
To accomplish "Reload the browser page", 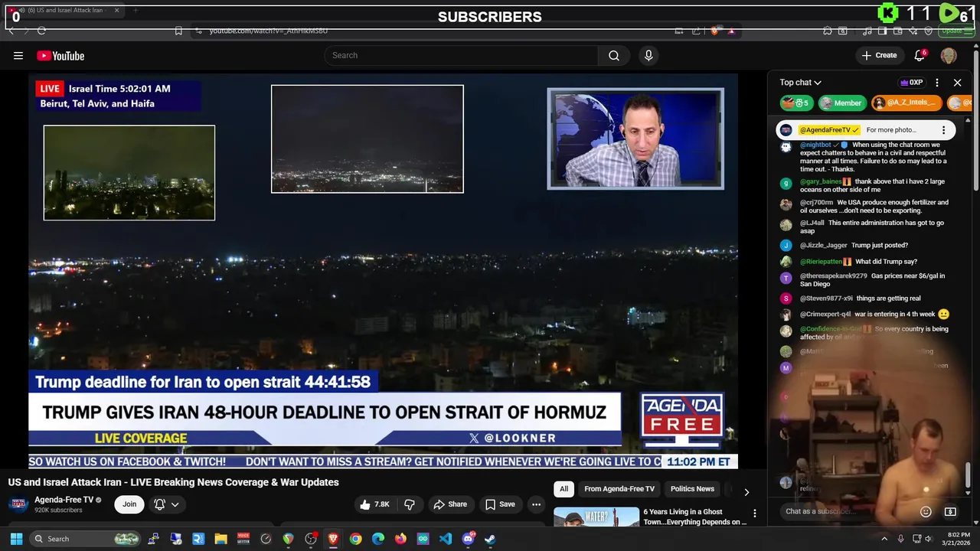I will (x=41, y=31).
